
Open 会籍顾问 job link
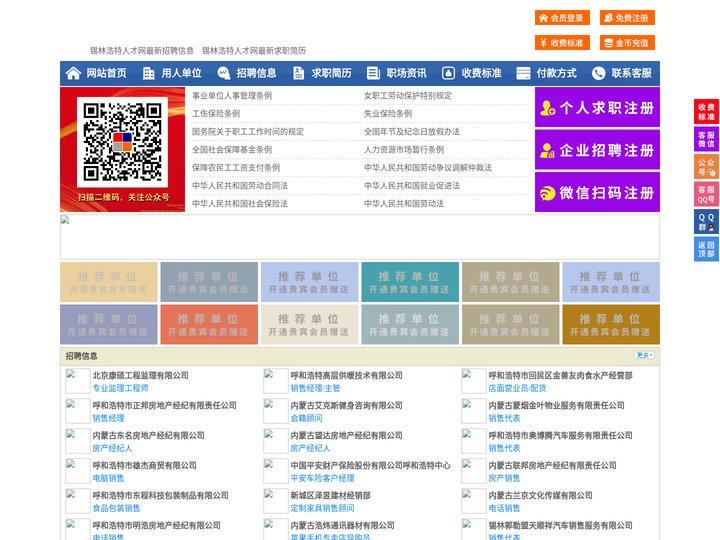pos(306,418)
